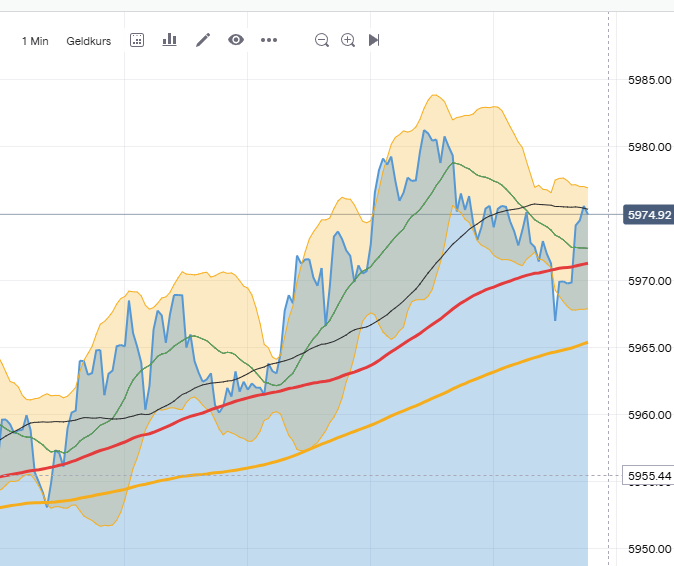This screenshot has height=566, width=674.
Task: Click the 5960.00 price axis label
Action: point(649,416)
